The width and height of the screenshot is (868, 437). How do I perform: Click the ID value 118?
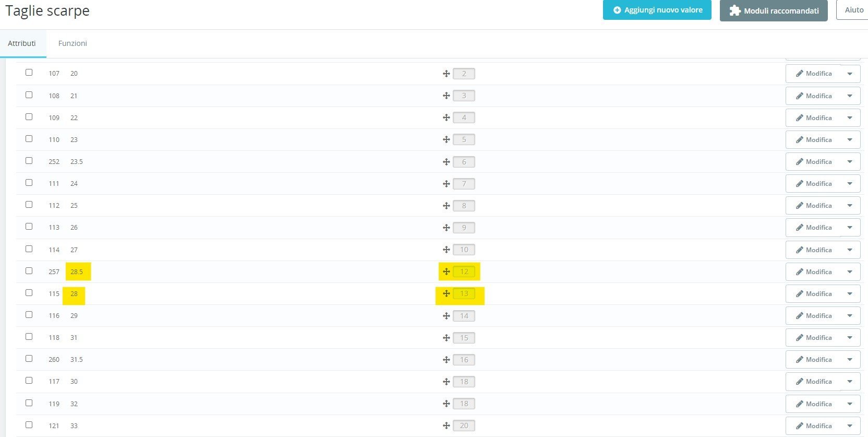[x=54, y=338]
